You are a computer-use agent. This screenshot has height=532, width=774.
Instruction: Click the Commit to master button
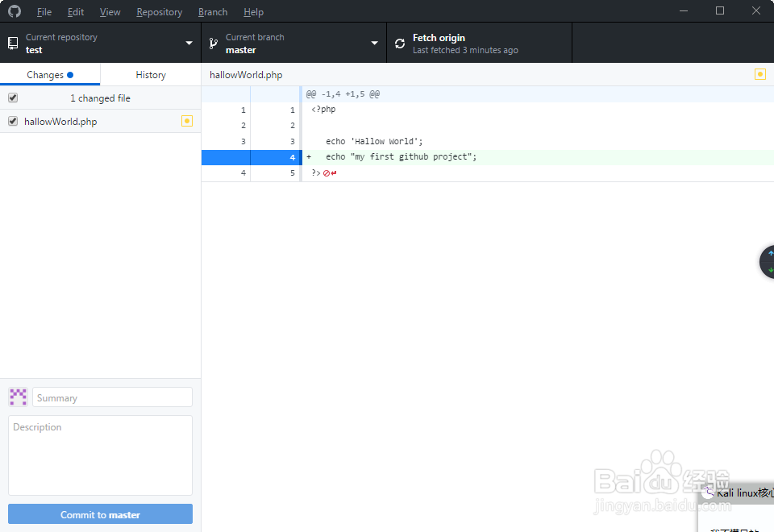[x=100, y=514]
